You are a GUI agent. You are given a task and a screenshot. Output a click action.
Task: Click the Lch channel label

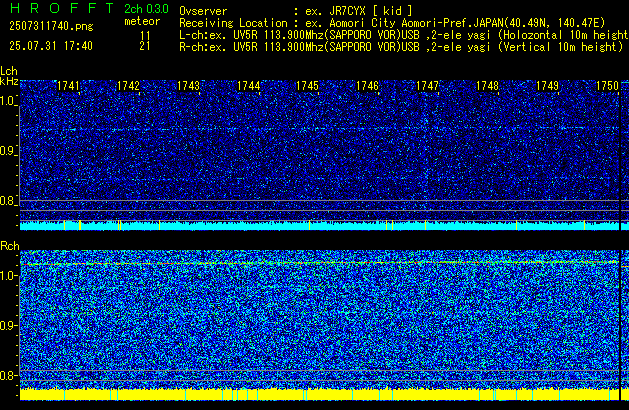(9, 71)
